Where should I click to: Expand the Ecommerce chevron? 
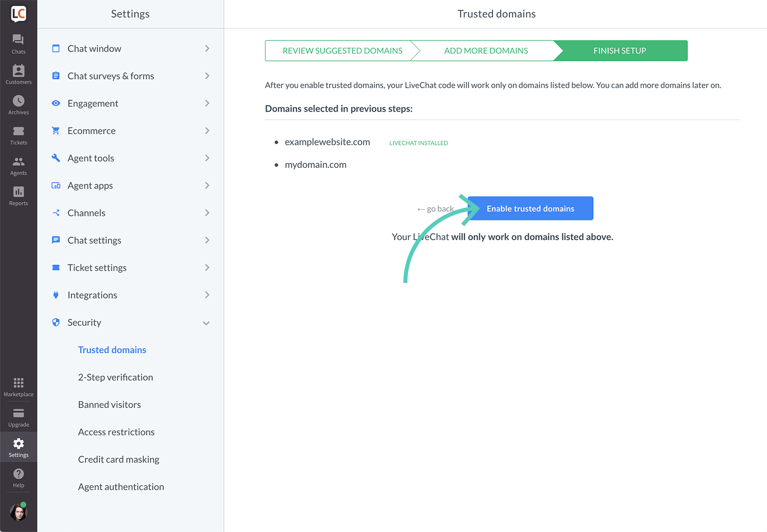207,131
